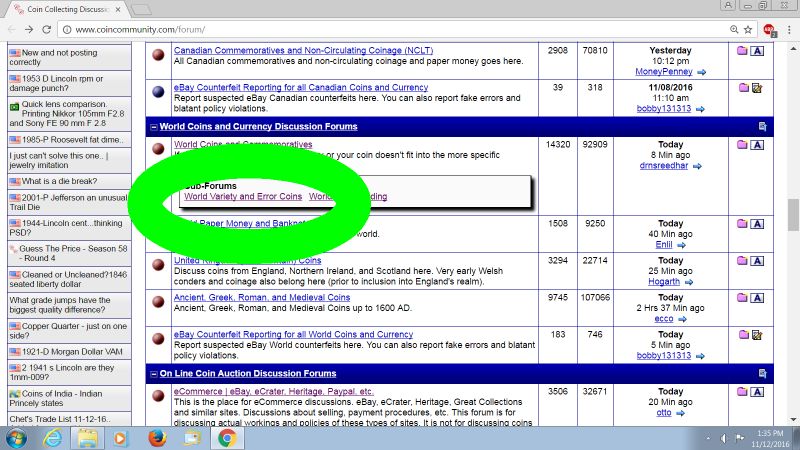Open Ancient, Greek, Roman, and Medieval Coins forum
The height and width of the screenshot is (450, 800).
(x=262, y=297)
